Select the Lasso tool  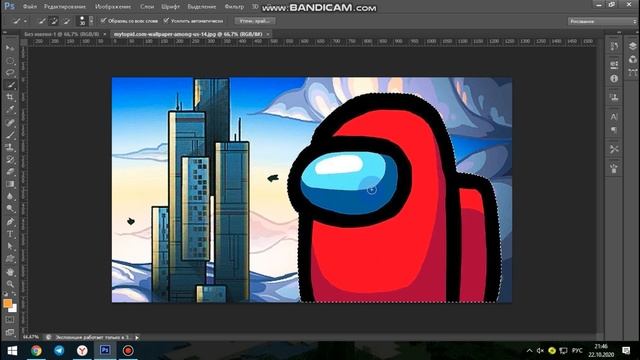click(10, 73)
